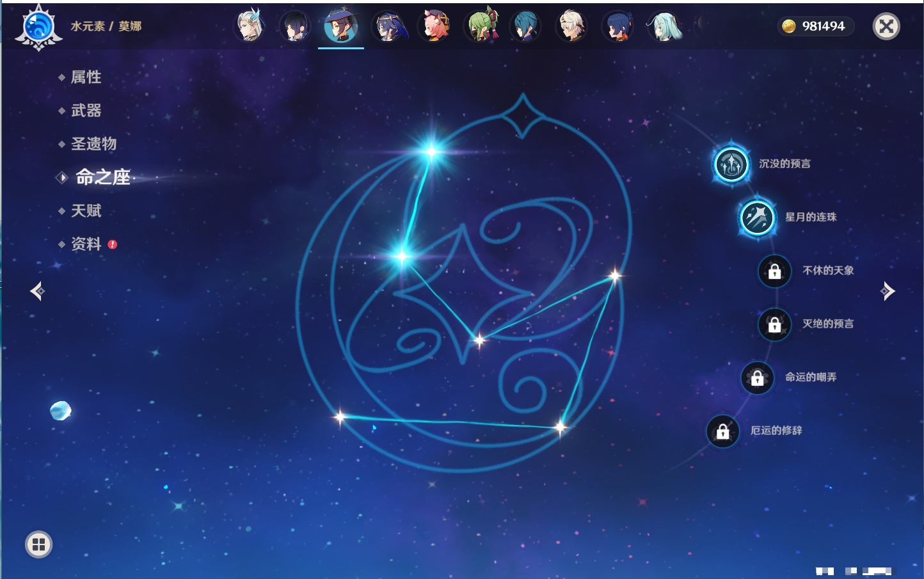Open the 武器 weapon page
The width and height of the screenshot is (924, 579).
click(86, 111)
